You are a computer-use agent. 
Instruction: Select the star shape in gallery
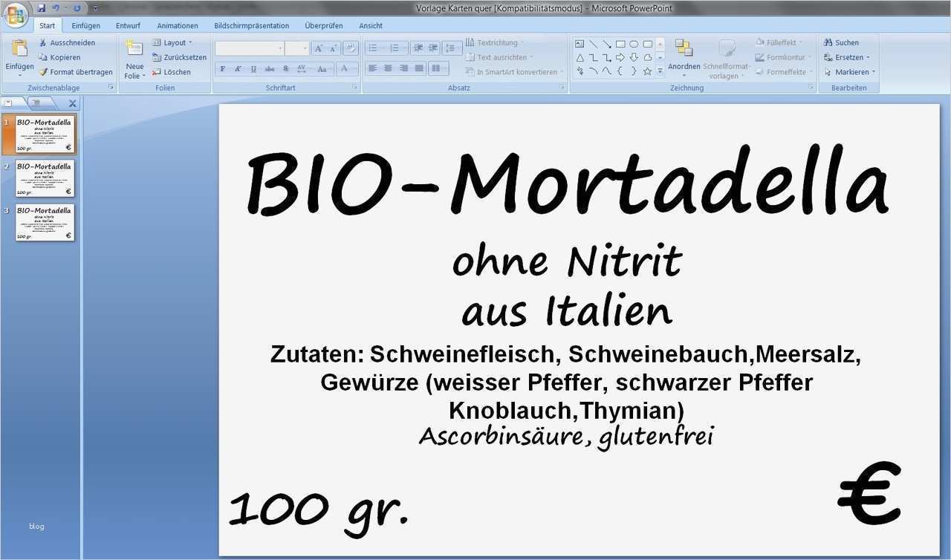pos(647,71)
